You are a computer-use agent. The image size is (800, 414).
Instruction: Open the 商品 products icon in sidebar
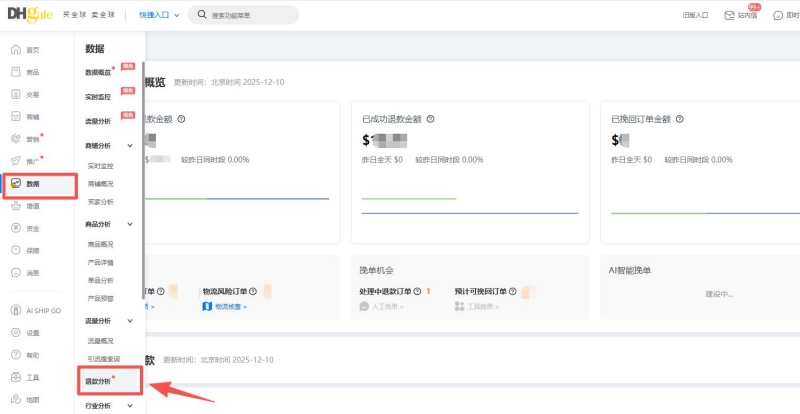coord(16,72)
